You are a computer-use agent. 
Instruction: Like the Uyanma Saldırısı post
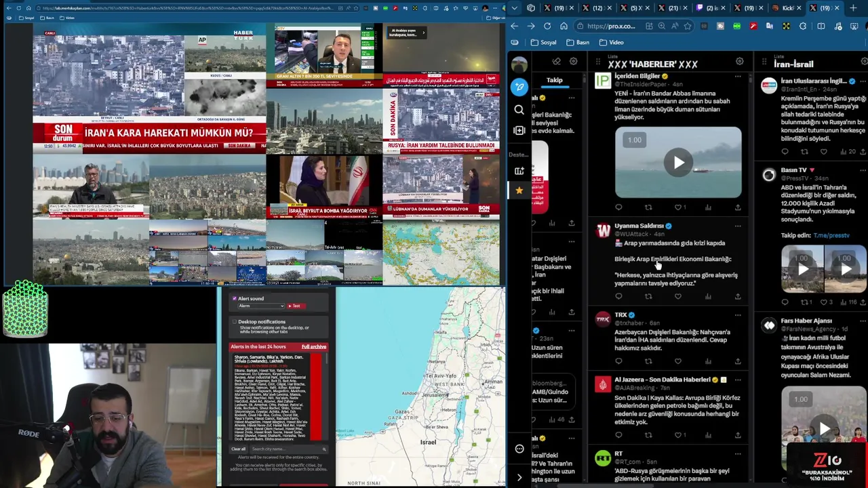coord(678,296)
